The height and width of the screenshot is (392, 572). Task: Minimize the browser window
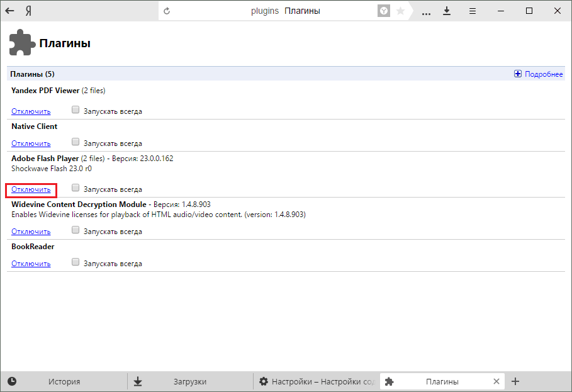(501, 11)
